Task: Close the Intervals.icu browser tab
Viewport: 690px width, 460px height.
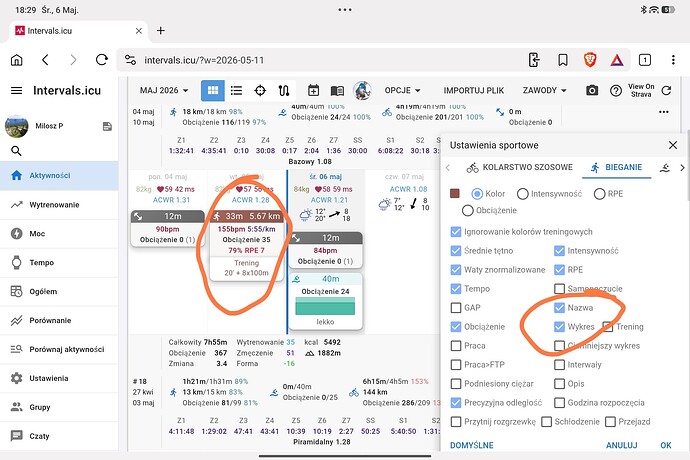Action: (x=139, y=31)
